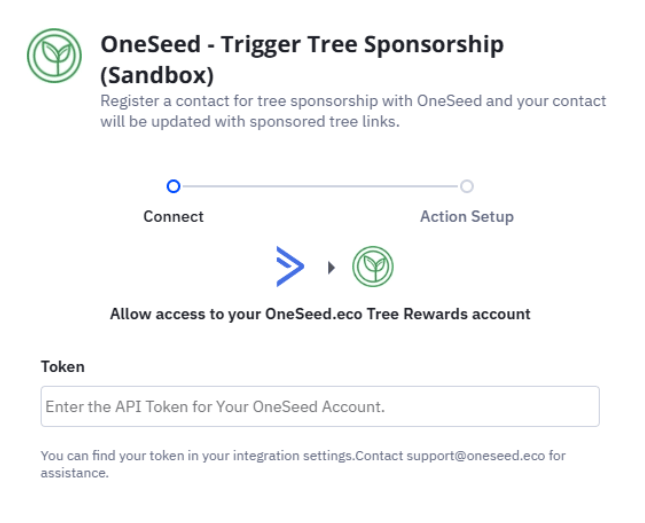The height and width of the screenshot is (523, 645).
Task: Go to the Action Setup step label
Action: (x=466, y=216)
